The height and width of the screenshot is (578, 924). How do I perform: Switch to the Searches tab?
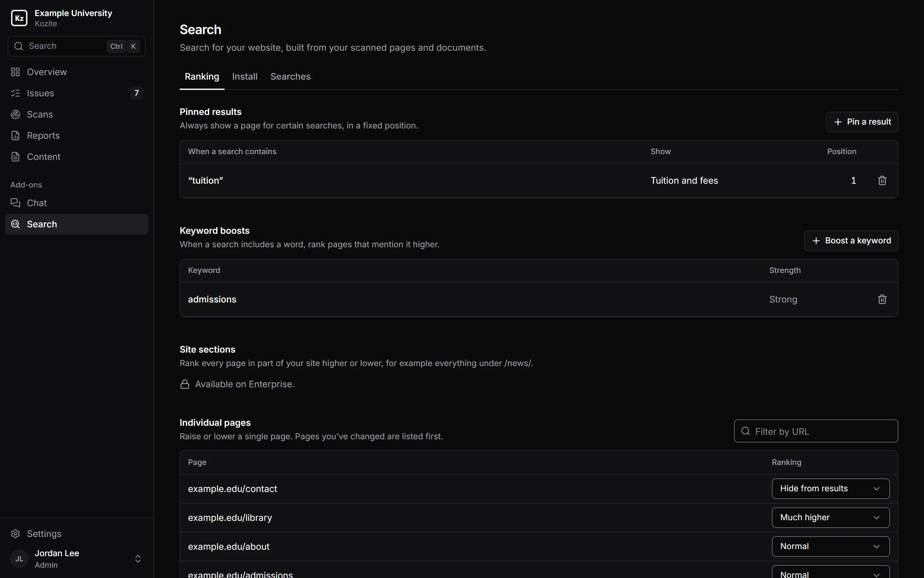point(291,76)
